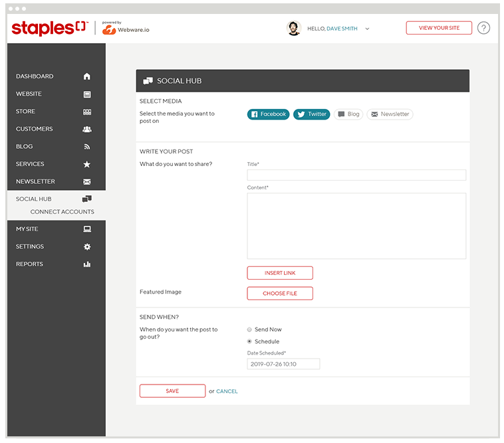
Task: Open the Dashboard menu item
Action: (x=35, y=76)
